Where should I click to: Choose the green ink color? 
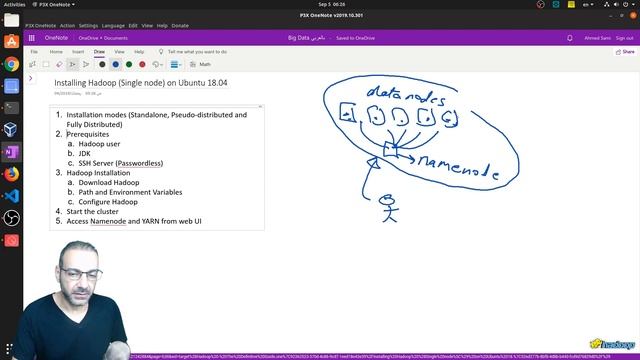tap(129, 64)
